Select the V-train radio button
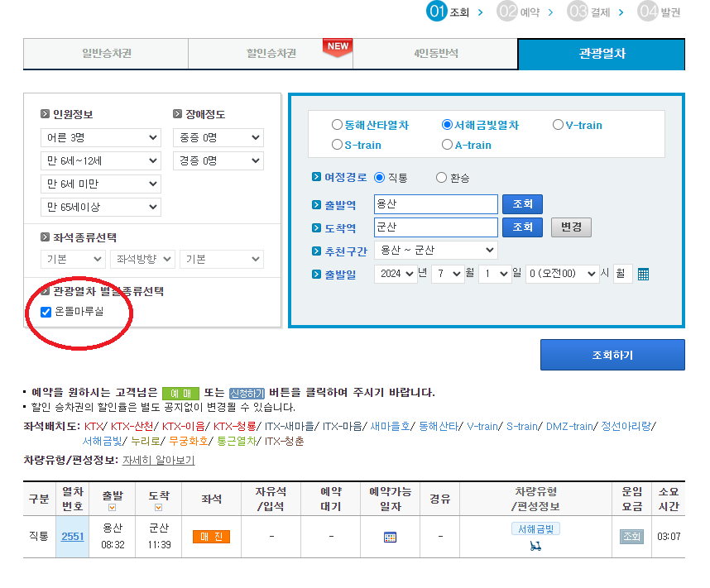 (x=559, y=124)
